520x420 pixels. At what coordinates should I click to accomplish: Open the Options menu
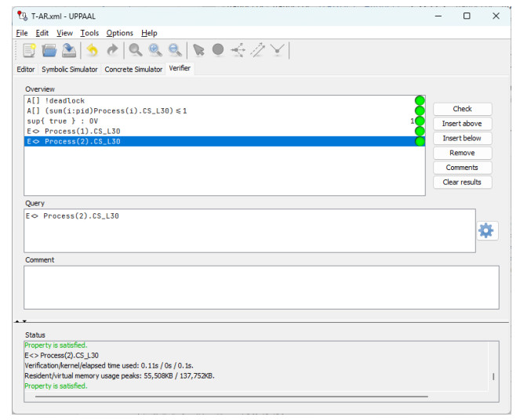(x=120, y=33)
